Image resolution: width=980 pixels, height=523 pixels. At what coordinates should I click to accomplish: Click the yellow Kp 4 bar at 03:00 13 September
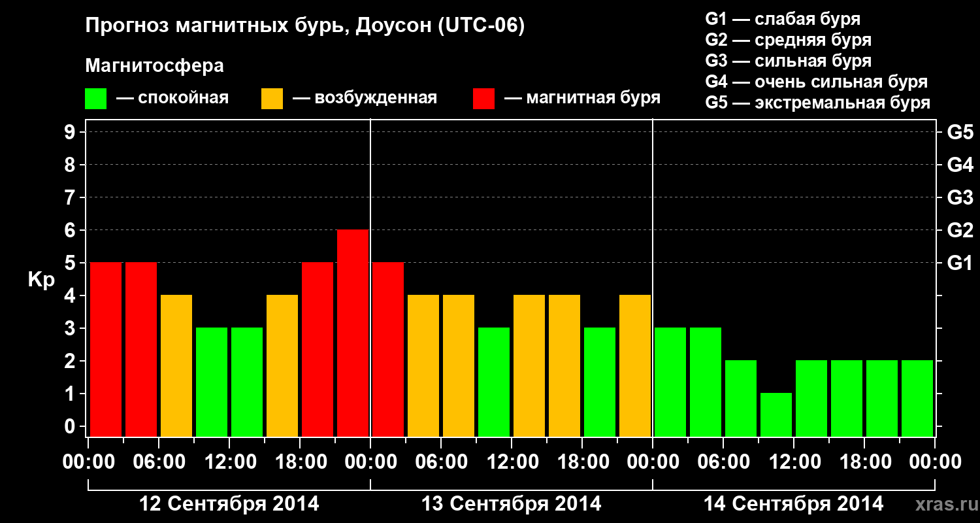(423, 365)
